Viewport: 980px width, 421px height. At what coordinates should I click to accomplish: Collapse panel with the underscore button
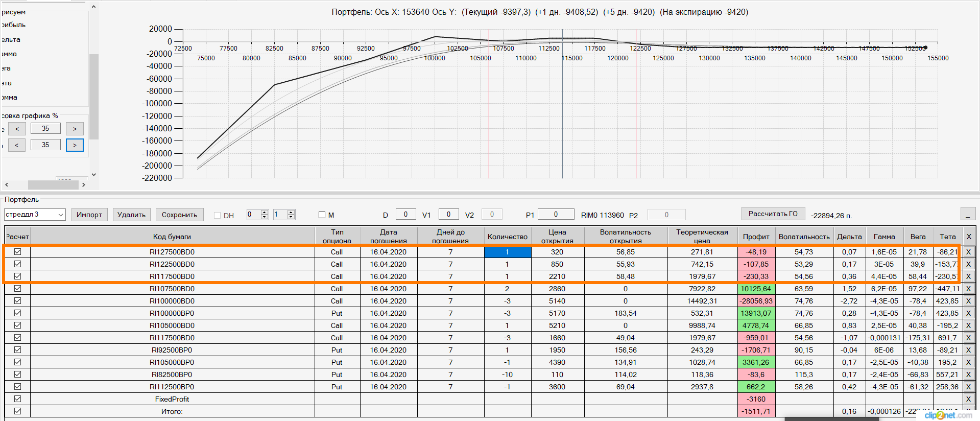tap(968, 214)
